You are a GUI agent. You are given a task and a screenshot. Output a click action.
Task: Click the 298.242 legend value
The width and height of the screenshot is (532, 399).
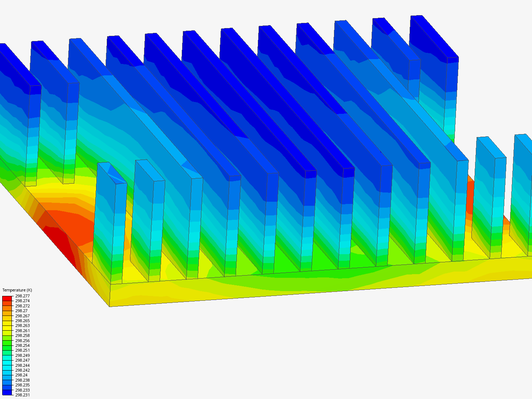(23, 370)
